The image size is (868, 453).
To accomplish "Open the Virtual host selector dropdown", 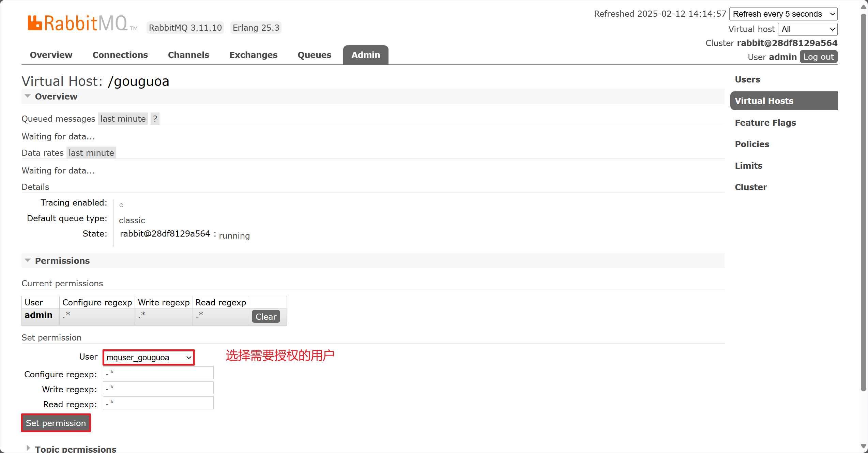I will (807, 29).
